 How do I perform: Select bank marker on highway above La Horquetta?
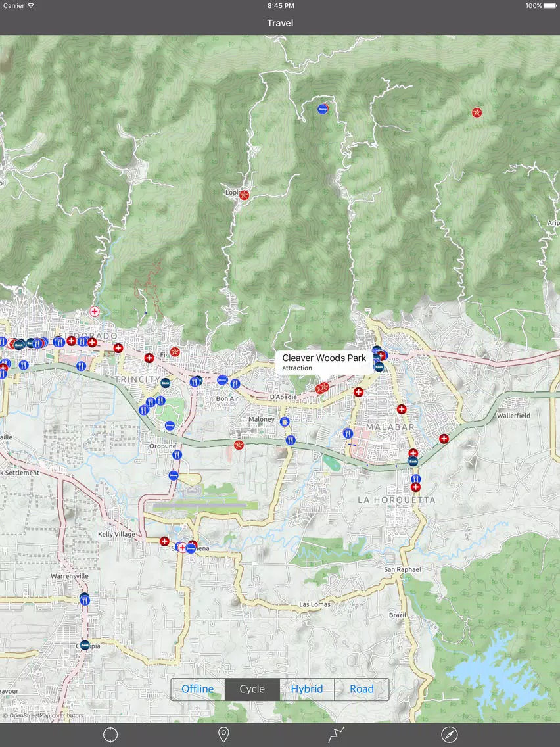coord(413,461)
